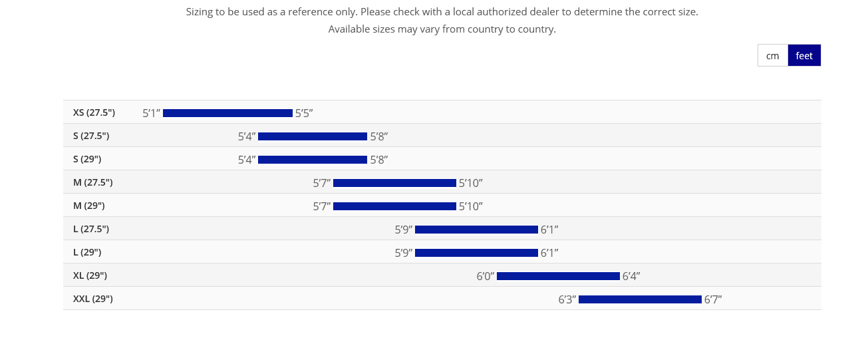This screenshot has width=868, height=342.
Task: Click the XXL (29") size label
Action: pyautogui.click(x=93, y=299)
